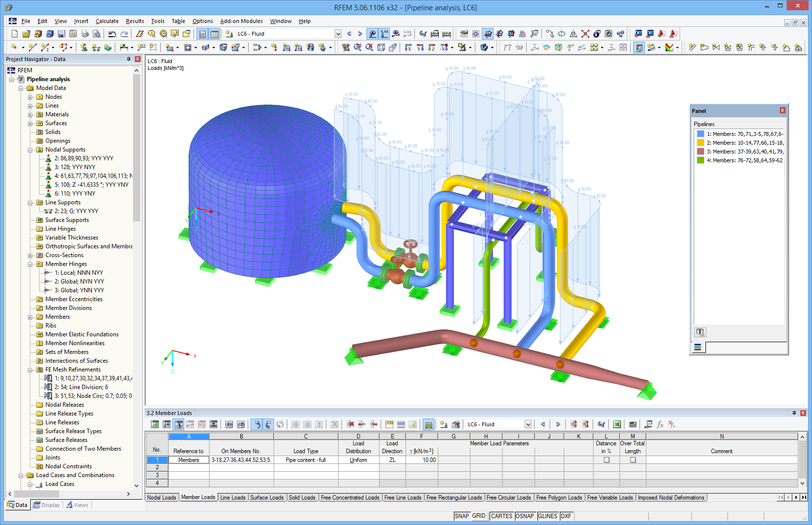Delete the selected member load row
This screenshot has height=525, width=812.
(350, 424)
